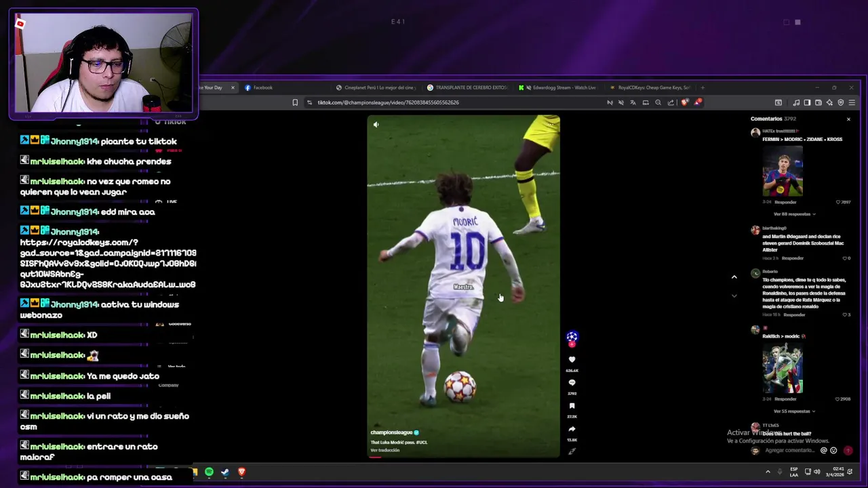Image resolution: width=868 pixels, height=488 pixels.
Task: Reply to the FERMIN > MODRIC comment
Action: [x=785, y=202]
